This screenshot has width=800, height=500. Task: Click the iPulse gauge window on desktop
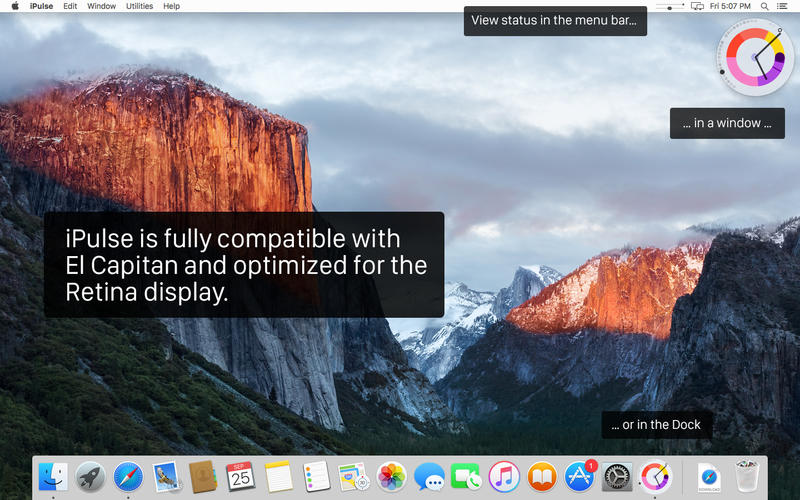pos(755,58)
